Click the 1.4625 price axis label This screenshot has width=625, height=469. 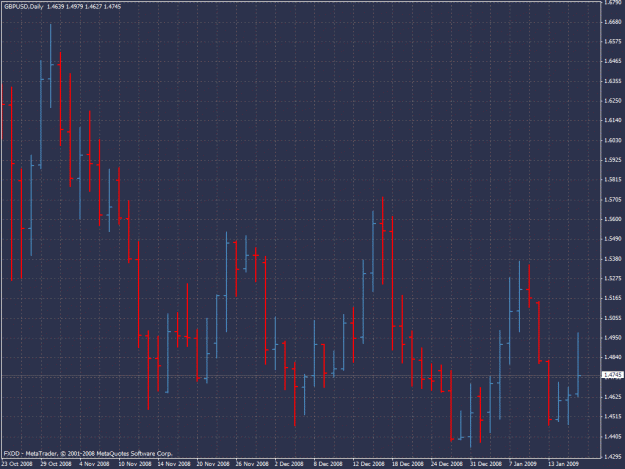click(613, 397)
